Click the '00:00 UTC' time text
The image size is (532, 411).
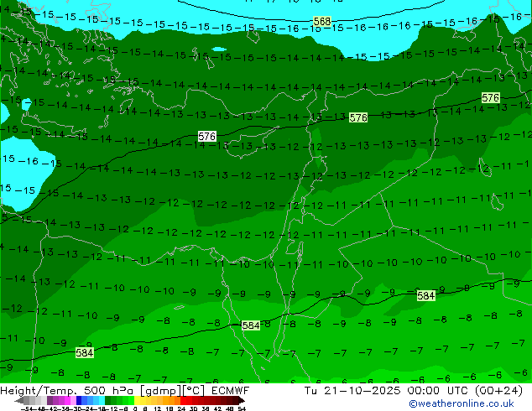437,391
